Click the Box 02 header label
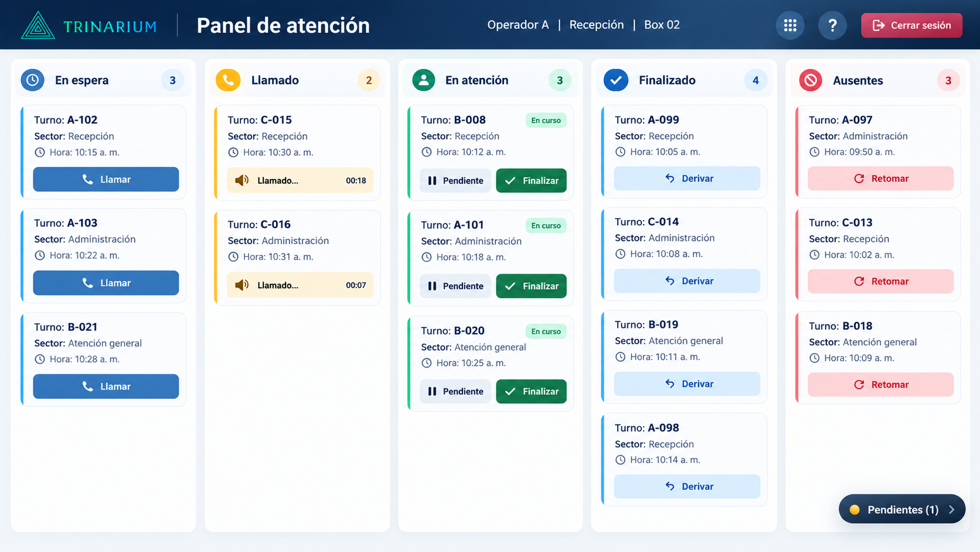 pos(662,25)
